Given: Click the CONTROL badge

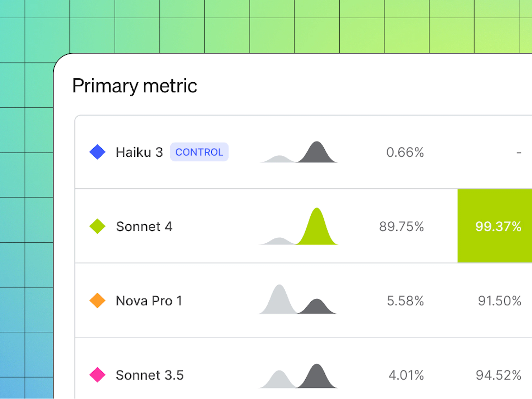Looking at the screenshot, I should [199, 152].
